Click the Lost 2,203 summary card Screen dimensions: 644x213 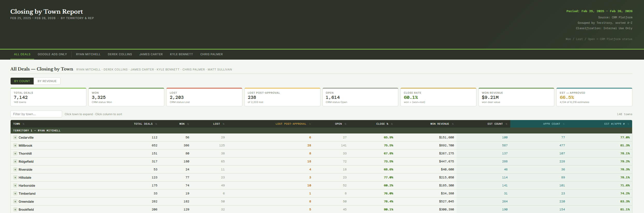click(204, 97)
